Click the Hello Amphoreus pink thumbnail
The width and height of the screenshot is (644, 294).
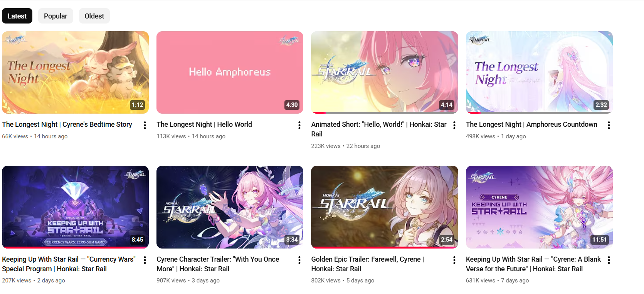click(x=230, y=72)
